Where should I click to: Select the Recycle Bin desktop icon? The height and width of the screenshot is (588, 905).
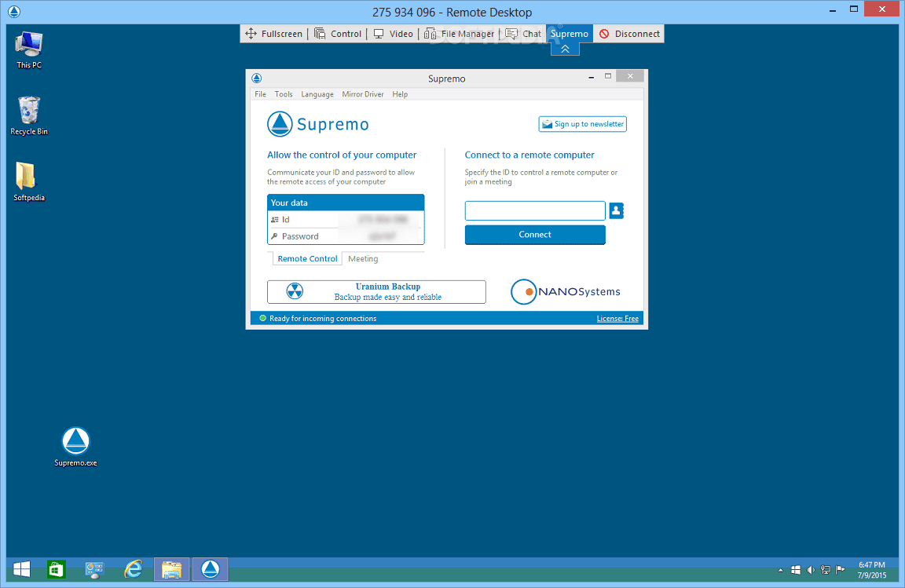click(x=29, y=115)
